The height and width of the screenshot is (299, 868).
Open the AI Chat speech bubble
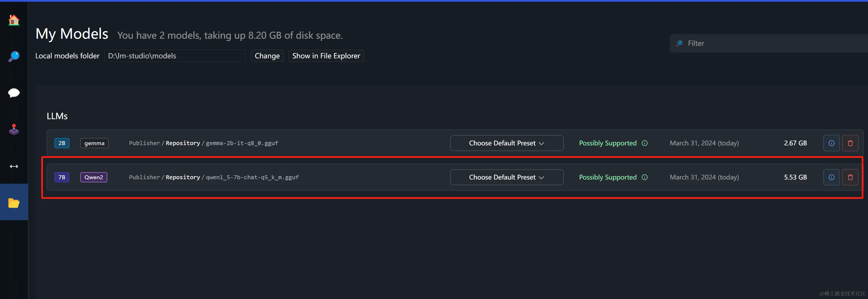[14, 93]
